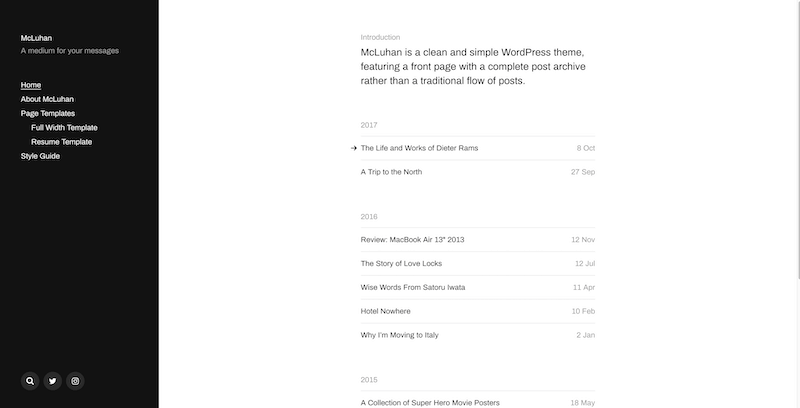Go to the Home menu item
Screen dimensions: 800x408
click(31, 85)
